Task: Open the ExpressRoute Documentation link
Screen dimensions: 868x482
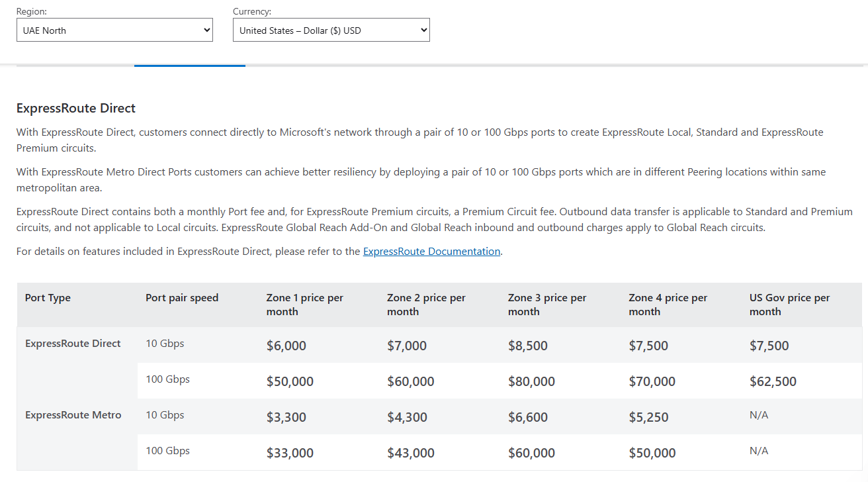Action: click(431, 252)
